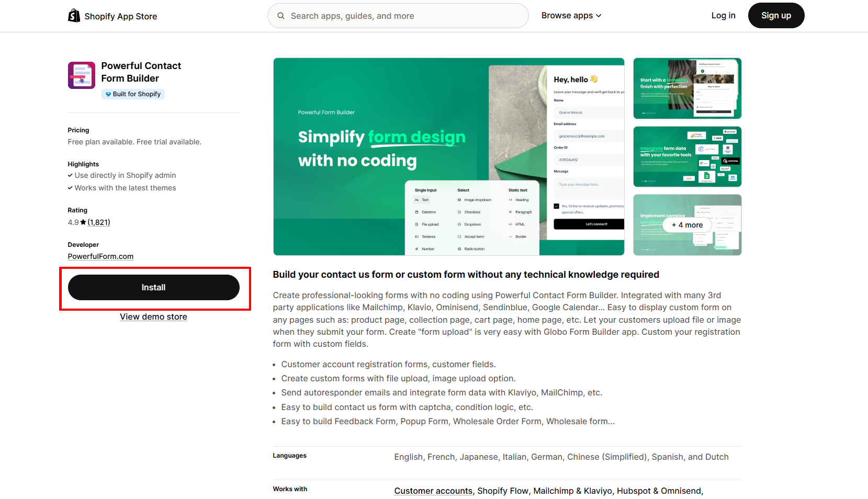Open the 1,821 reviews link
Viewport: 868px width, 499px height.
(99, 222)
